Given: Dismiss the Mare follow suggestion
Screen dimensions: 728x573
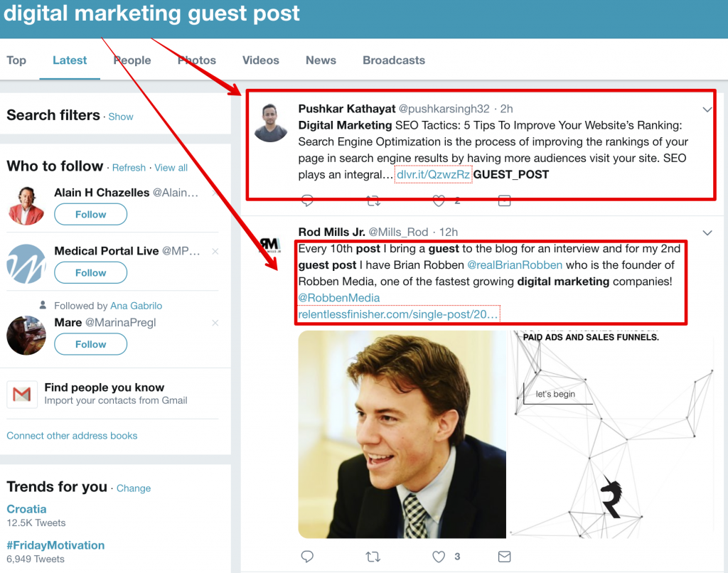Looking at the screenshot, I should (215, 323).
